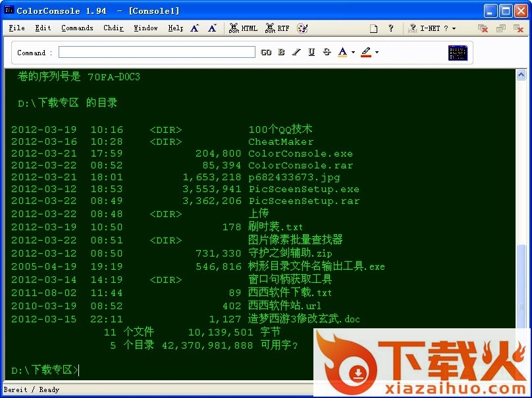Screen dimensions: 532x398
Task: Open the Edit menu
Action: point(43,28)
